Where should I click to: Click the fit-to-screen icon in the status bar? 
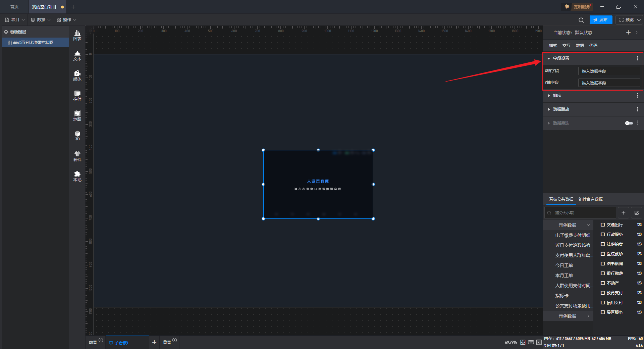pos(523,342)
